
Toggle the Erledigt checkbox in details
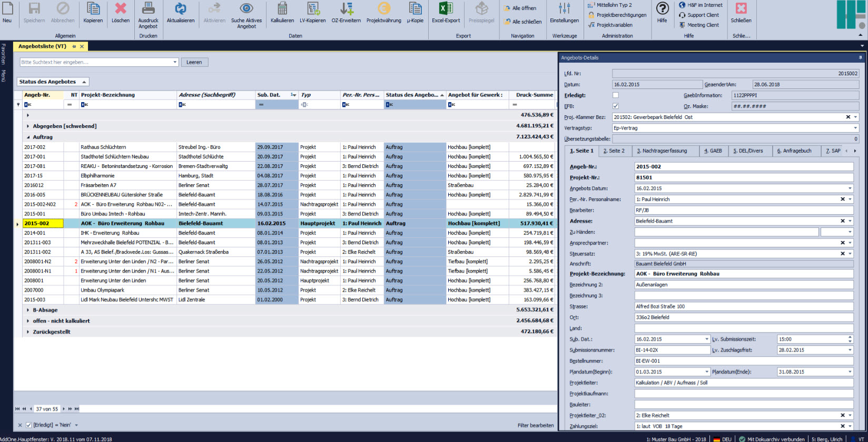coord(616,95)
